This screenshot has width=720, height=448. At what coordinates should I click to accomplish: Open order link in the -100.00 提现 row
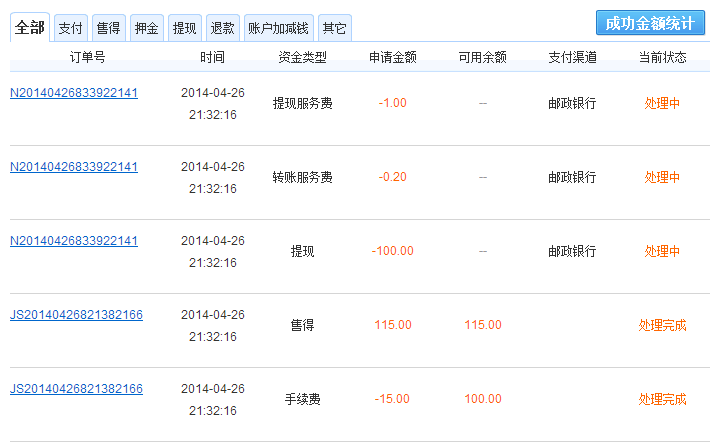(74, 241)
